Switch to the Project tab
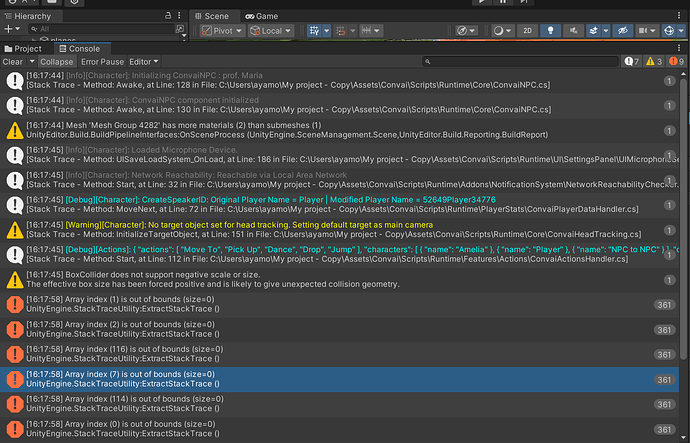 23,48
